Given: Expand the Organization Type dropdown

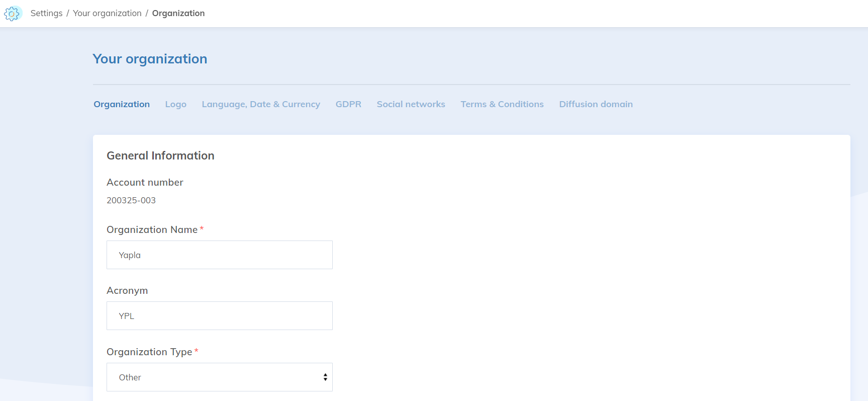Looking at the screenshot, I should (219, 377).
